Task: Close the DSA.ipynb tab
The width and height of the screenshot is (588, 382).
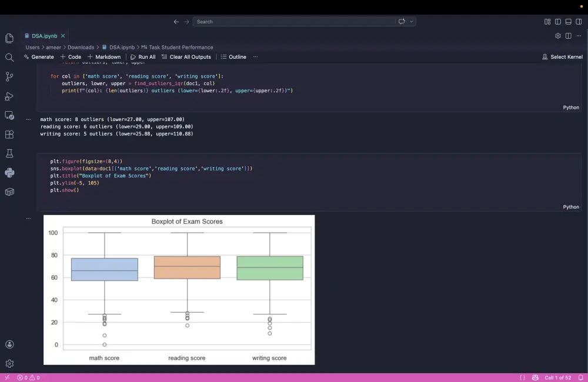Action: 63,36
